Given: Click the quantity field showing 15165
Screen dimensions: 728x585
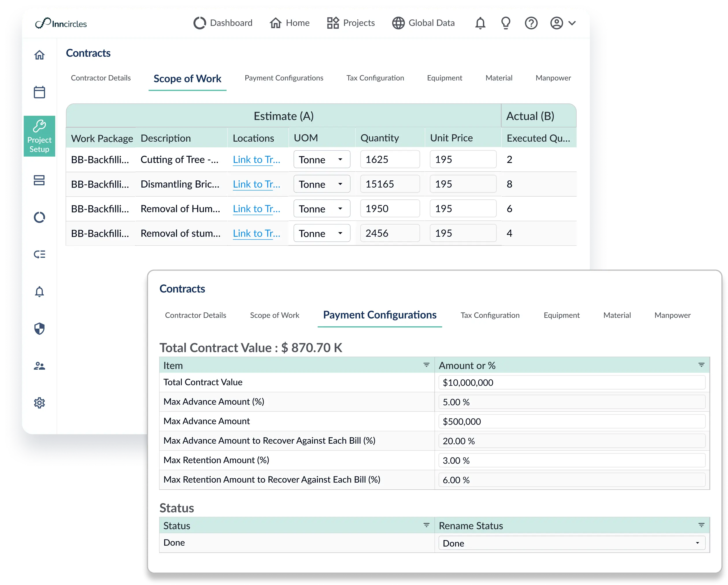Looking at the screenshot, I should (390, 184).
